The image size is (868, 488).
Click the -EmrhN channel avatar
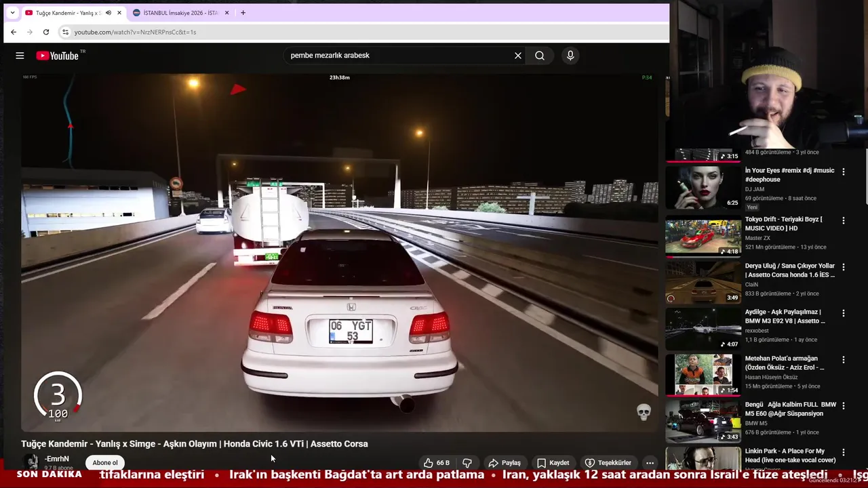(31, 462)
